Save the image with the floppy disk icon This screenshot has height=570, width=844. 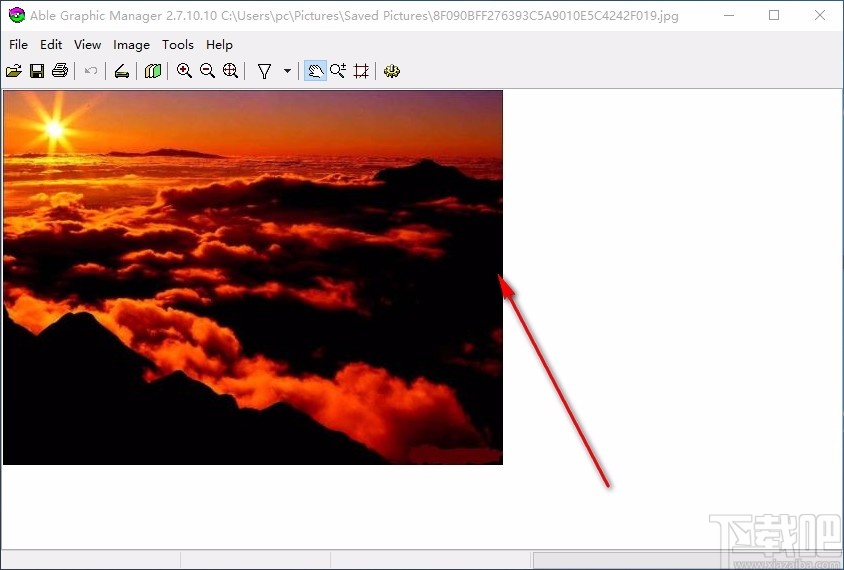point(37,71)
